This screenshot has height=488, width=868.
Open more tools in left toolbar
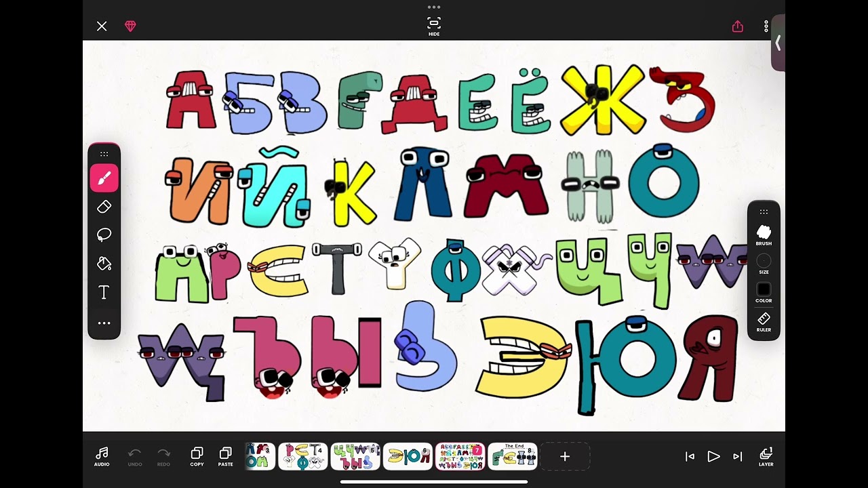pos(104,323)
